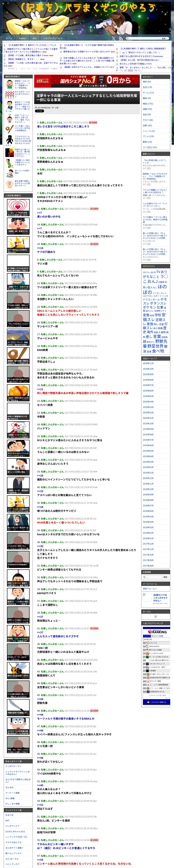174x868 pixels.
Task: Open the 2017年08月 monthly archive
Action: (x=148, y=566)
